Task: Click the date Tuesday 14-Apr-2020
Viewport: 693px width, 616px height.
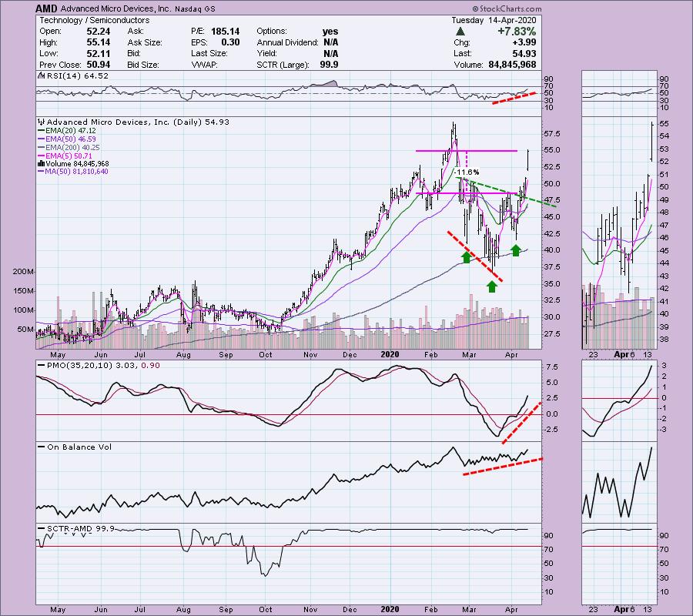Action: 494,20
